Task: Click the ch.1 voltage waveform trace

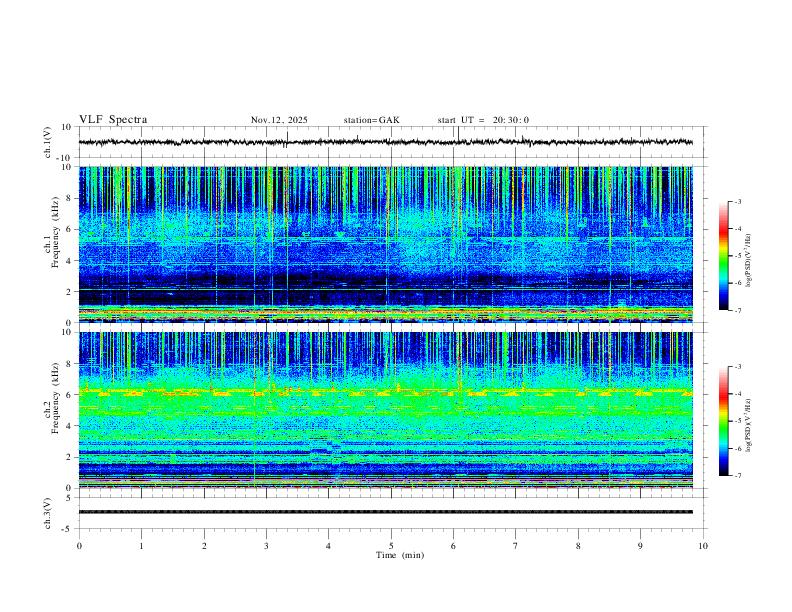Action: pos(385,142)
